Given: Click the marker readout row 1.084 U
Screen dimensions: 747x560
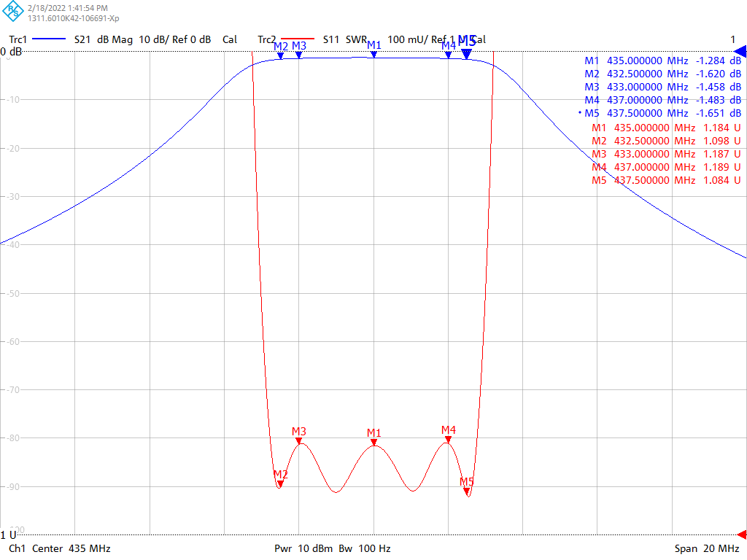Looking at the screenshot, I should (666, 181).
